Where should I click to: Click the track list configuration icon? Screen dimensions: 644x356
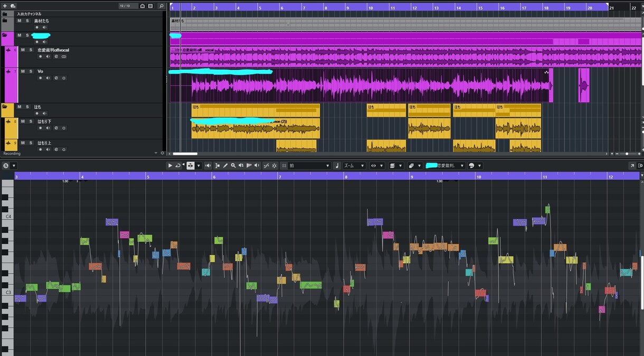click(x=150, y=6)
